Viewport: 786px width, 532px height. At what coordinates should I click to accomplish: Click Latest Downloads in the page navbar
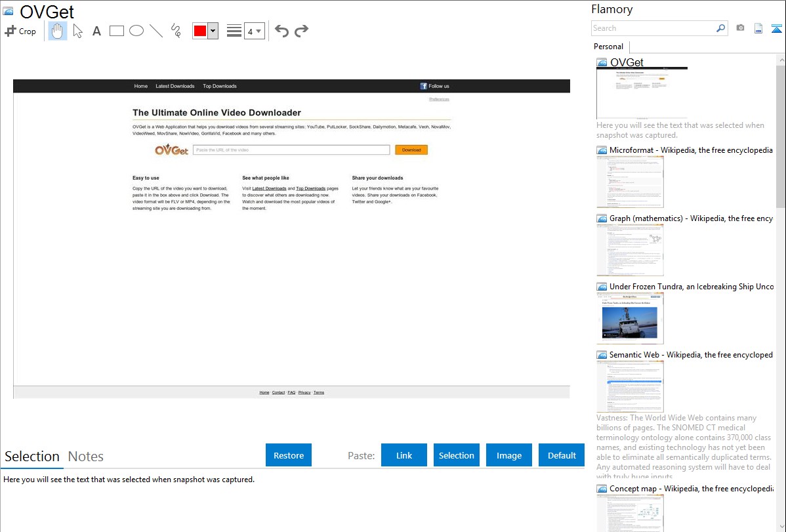click(x=175, y=86)
